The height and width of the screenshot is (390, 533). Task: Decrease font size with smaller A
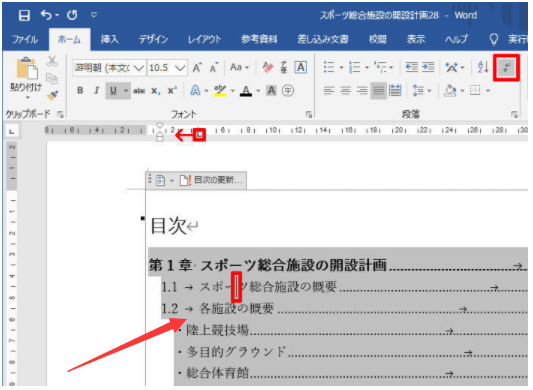[214, 68]
